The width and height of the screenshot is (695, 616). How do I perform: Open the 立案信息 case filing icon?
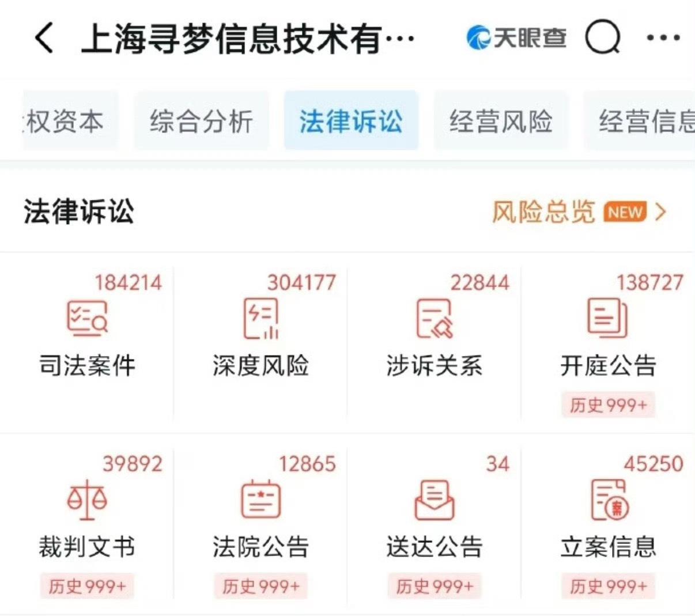pos(608,500)
